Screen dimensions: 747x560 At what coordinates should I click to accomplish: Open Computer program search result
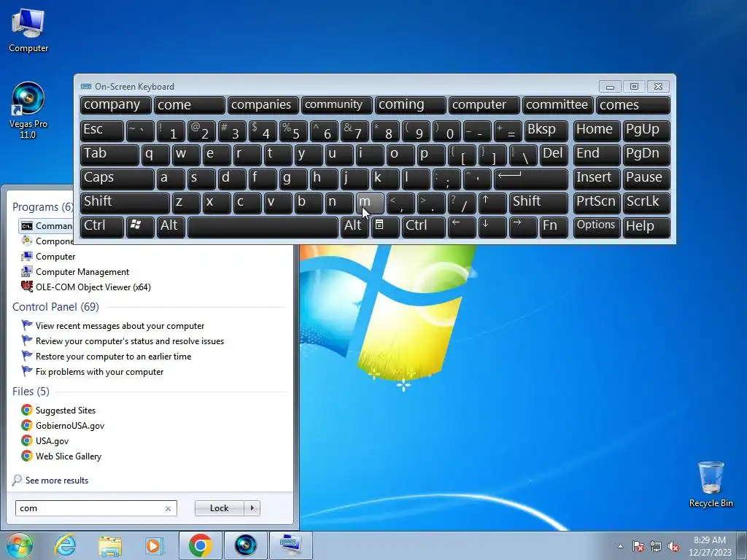click(x=48, y=257)
